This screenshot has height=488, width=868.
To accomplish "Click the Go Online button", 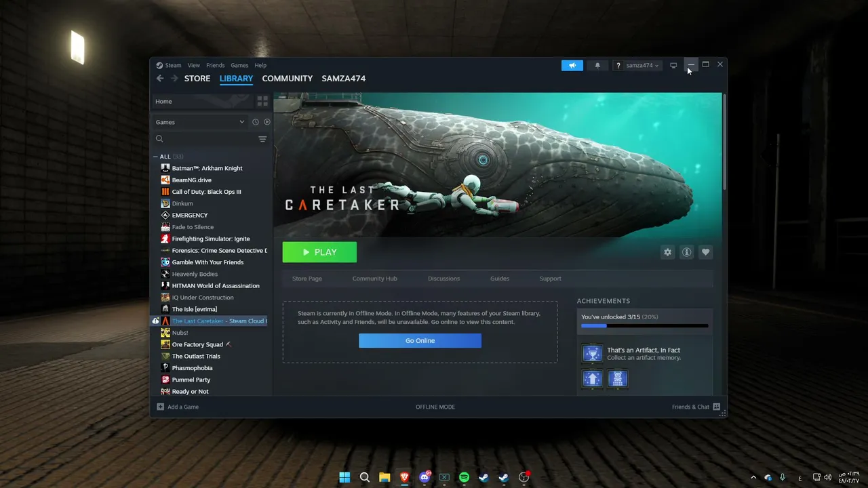I will (420, 341).
